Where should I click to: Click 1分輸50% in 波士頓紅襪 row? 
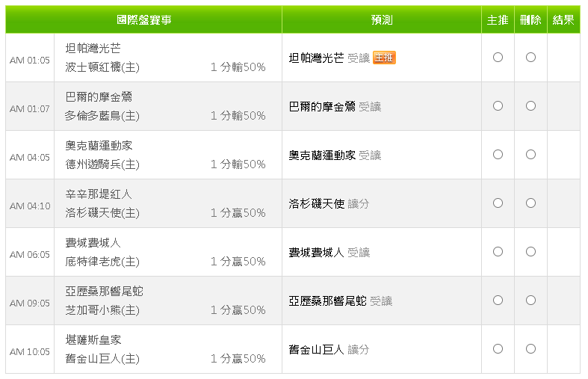(x=238, y=67)
